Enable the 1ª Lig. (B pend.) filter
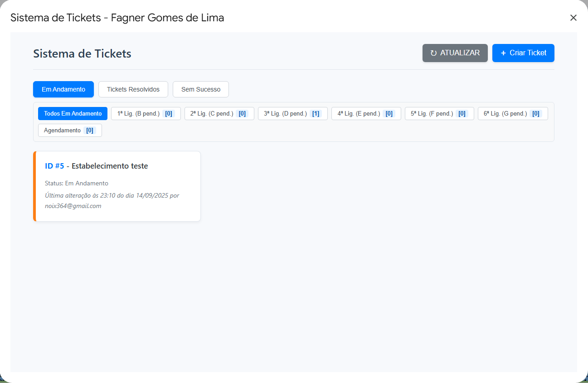 tap(146, 113)
